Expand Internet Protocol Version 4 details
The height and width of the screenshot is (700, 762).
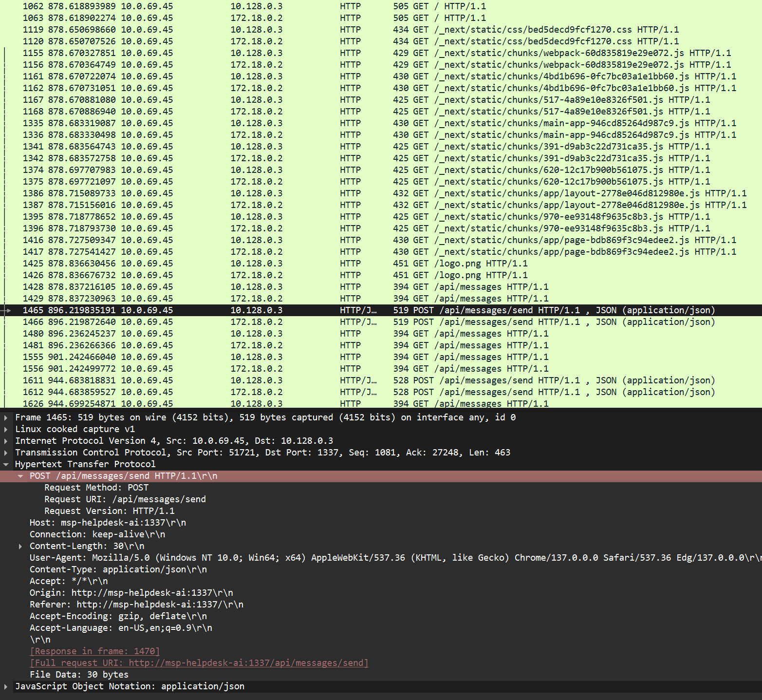click(x=5, y=441)
